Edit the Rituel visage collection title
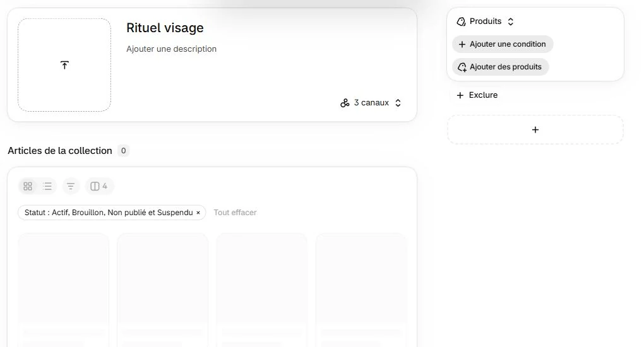 165,28
